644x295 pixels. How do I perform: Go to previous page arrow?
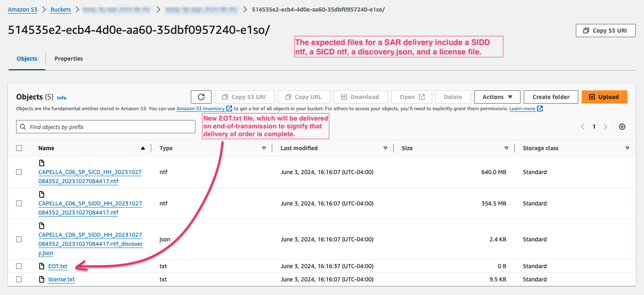point(582,127)
